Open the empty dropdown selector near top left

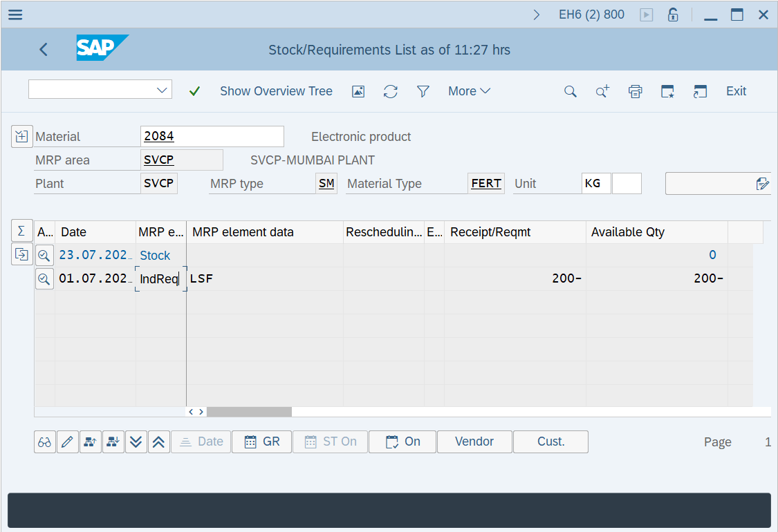click(100, 89)
